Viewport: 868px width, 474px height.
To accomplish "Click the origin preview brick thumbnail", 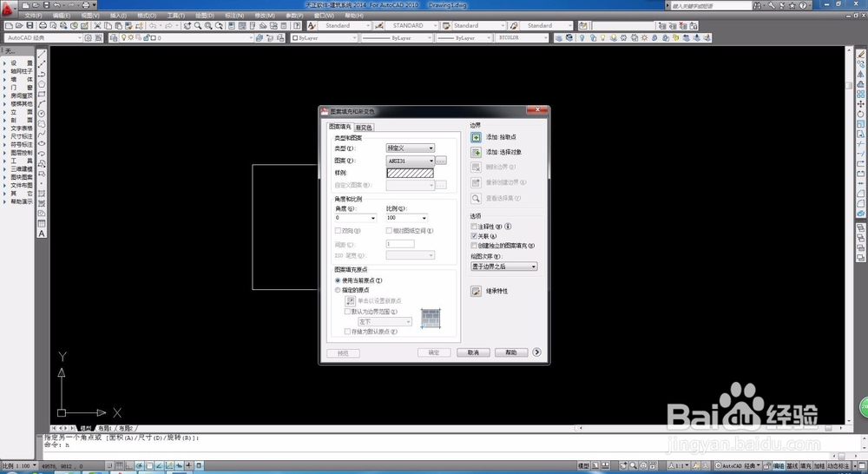I will 431,319.
